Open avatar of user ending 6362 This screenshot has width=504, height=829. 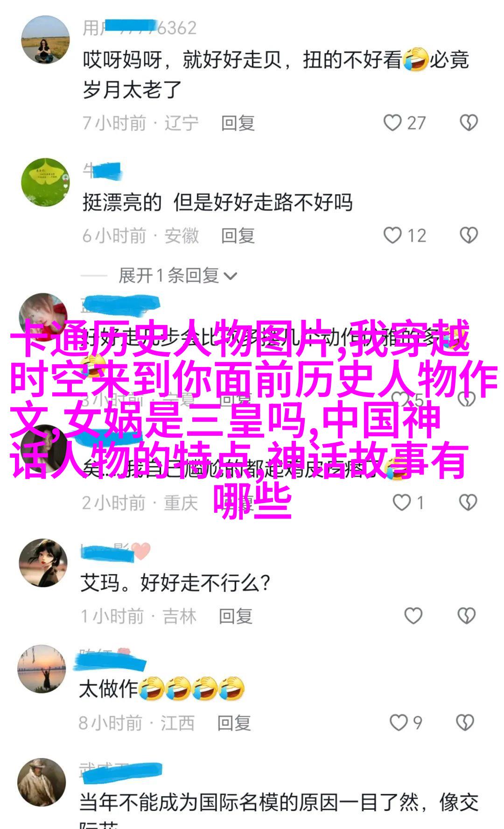[45, 40]
